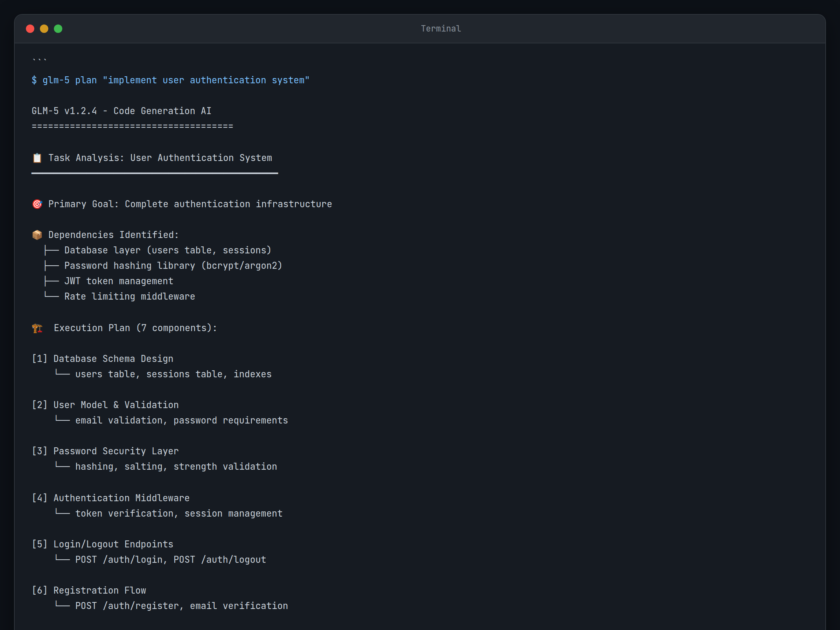Toggle the Rate limiting middleware dependency
This screenshot has height=630, width=840.
click(x=129, y=296)
